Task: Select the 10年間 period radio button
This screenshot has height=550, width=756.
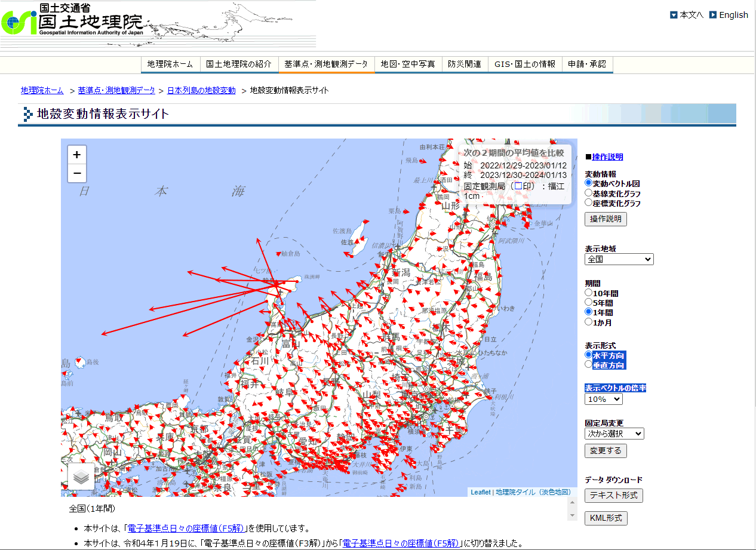Action: pos(589,293)
